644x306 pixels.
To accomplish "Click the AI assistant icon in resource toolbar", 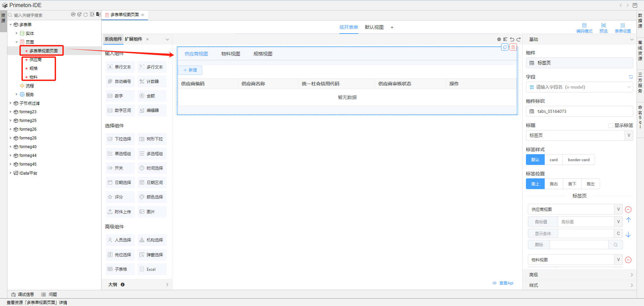I will 73,14.
